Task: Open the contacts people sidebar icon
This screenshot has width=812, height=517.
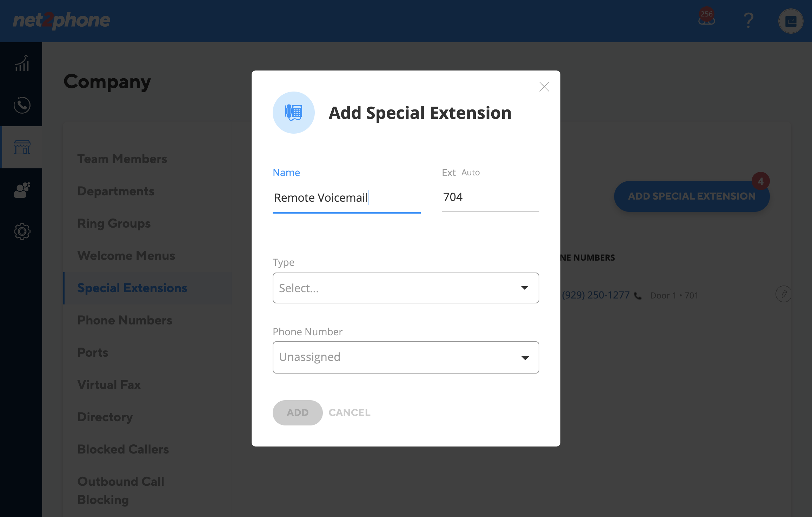Action: [x=22, y=190]
